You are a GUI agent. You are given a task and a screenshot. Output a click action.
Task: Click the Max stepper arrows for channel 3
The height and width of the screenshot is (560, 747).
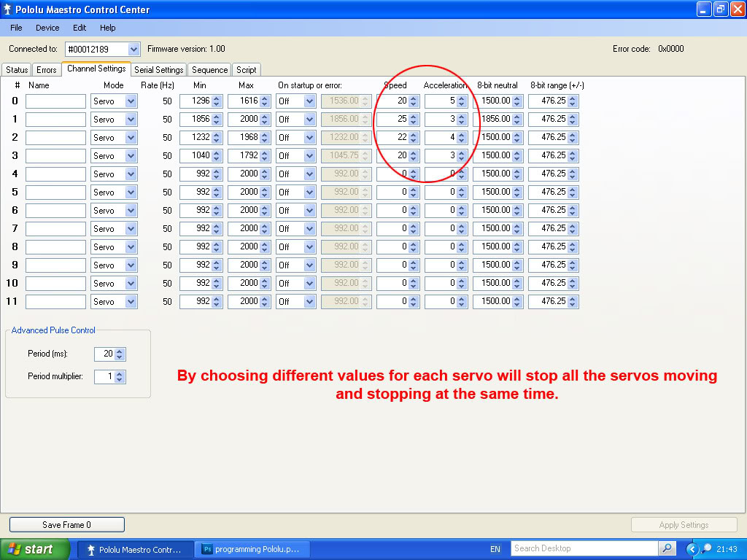pyautogui.click(x=265, y=156)
